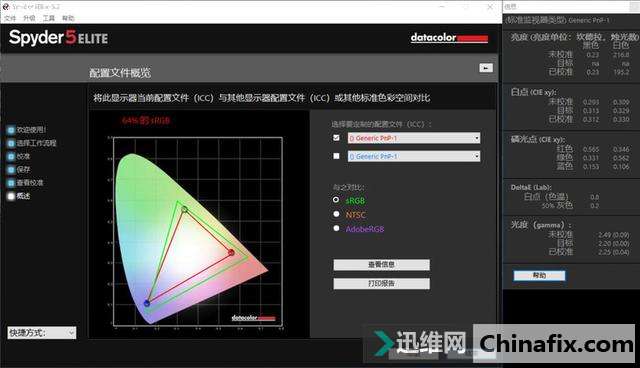Select the 选择工作流程 step icon
The width and height of the screenshot is (640, 368).
coord(11,143)
